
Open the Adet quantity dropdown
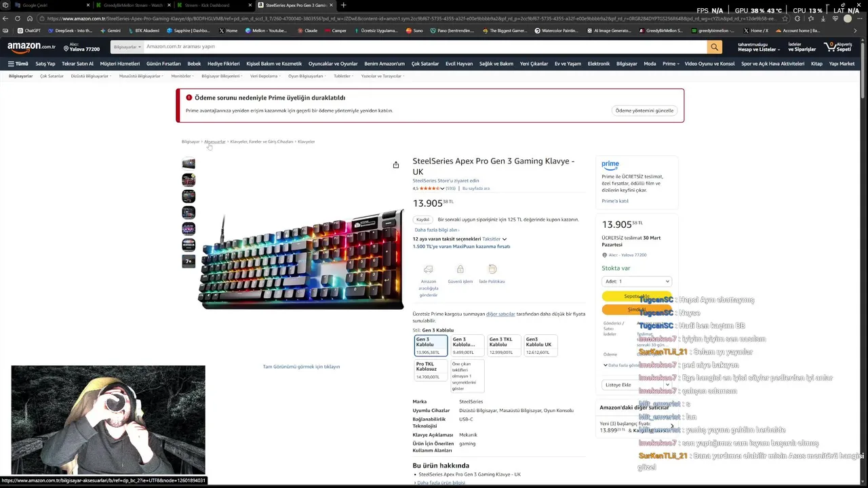point(637,281)
